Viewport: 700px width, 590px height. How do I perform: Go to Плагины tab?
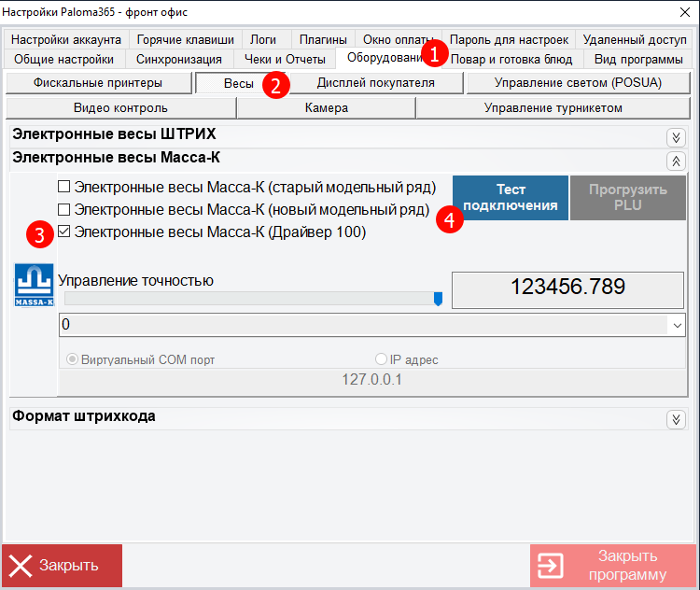click(x=323, y=39)
